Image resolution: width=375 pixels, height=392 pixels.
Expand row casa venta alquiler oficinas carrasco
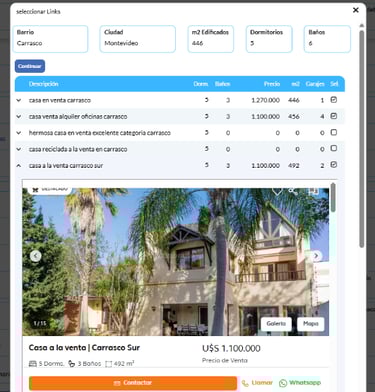[19, 116]
